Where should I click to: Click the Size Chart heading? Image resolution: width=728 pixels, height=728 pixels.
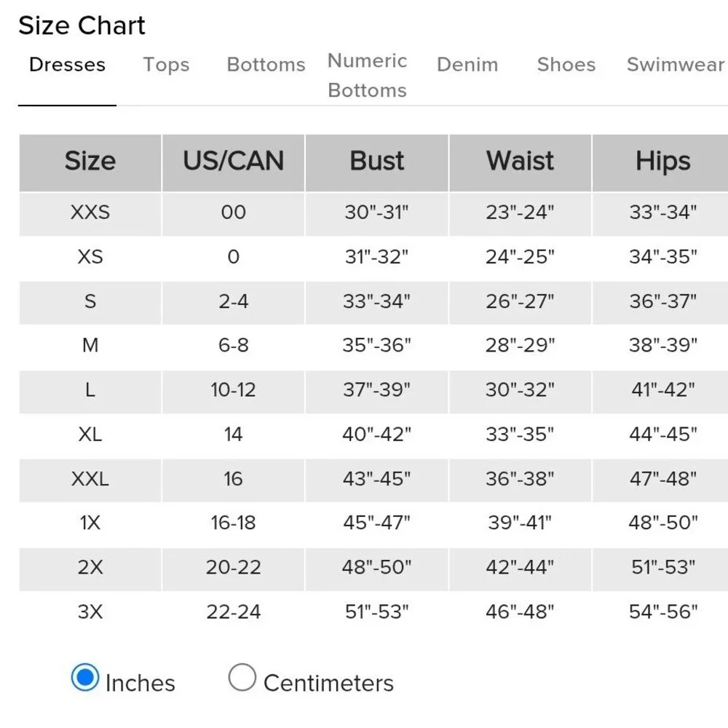(x=82, y=25)
